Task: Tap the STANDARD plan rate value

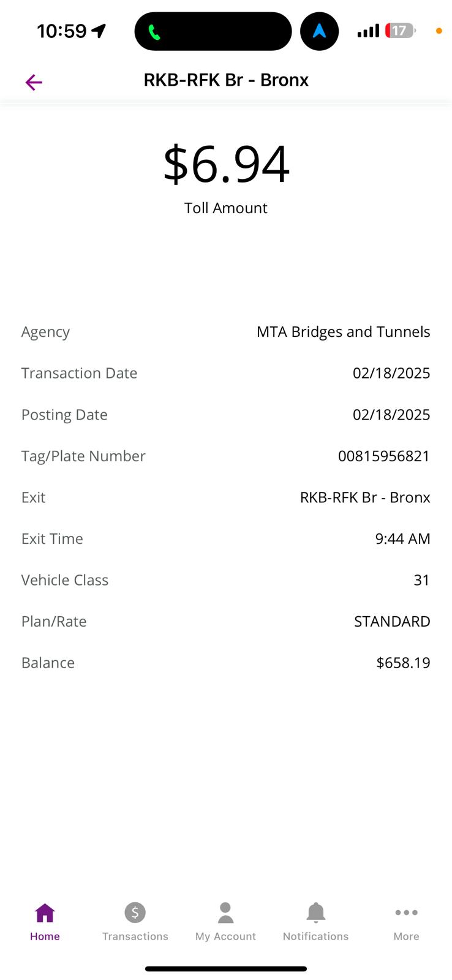Action: pyautogui.click(x=392, y=621)
